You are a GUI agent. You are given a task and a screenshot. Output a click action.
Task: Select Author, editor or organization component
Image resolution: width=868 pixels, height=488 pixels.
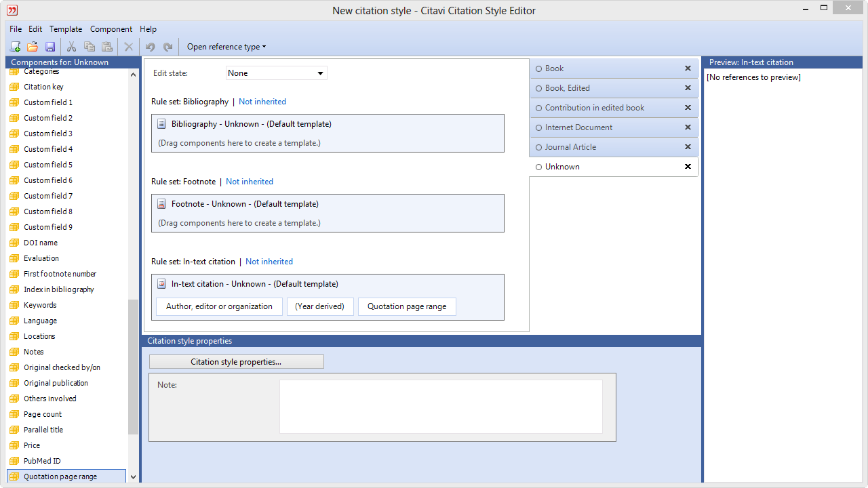(x=219, y=306)
